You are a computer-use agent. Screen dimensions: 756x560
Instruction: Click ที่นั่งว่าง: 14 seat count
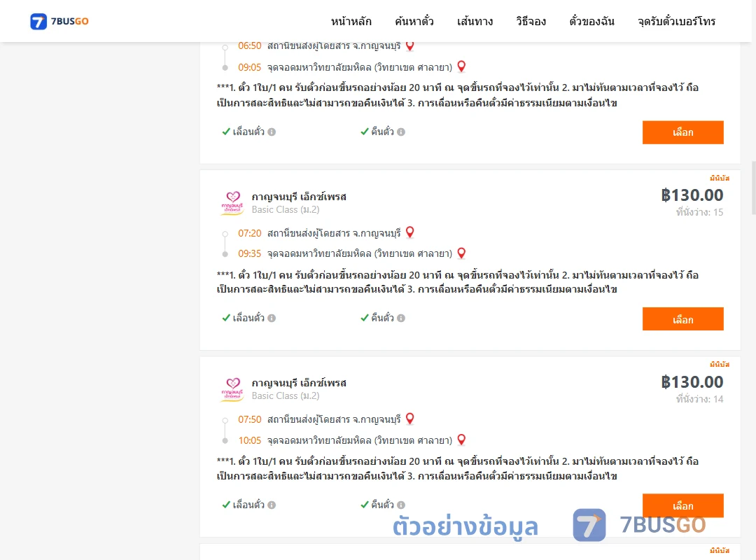699,398
